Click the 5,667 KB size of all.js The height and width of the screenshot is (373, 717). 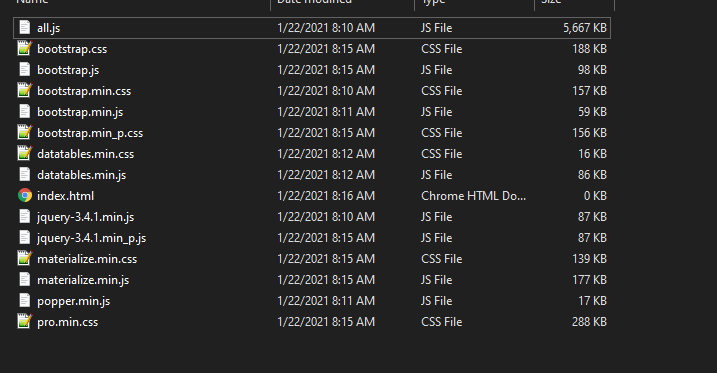[x=585, y=28]
